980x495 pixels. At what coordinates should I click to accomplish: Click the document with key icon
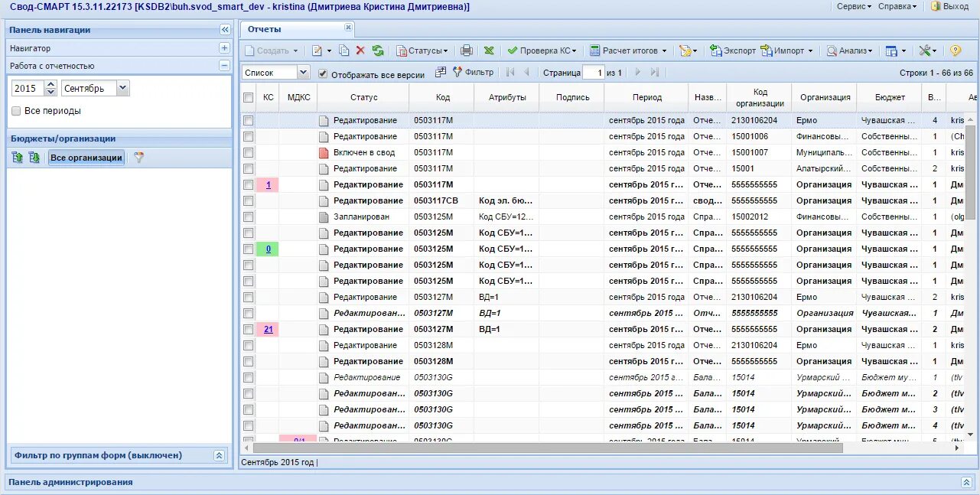(x=685, y=50)
